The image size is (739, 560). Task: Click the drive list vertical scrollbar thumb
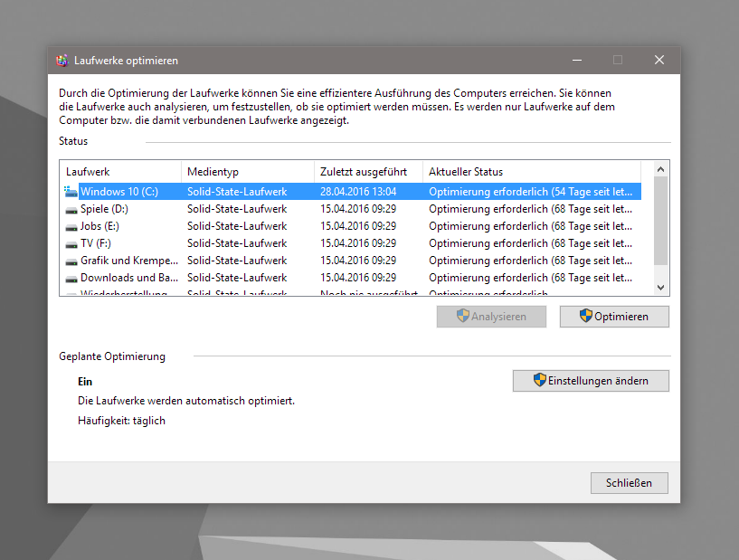(x=661, y=221)
